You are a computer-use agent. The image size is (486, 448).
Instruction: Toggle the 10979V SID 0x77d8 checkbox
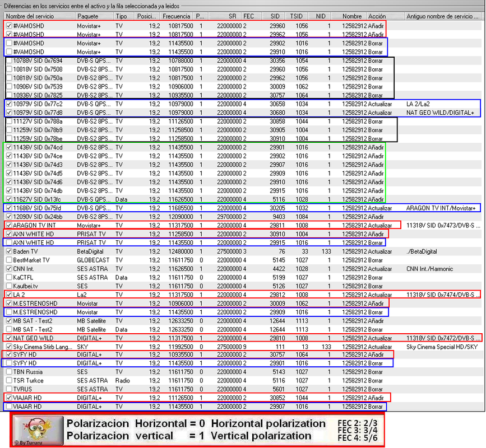coord(9,113)
